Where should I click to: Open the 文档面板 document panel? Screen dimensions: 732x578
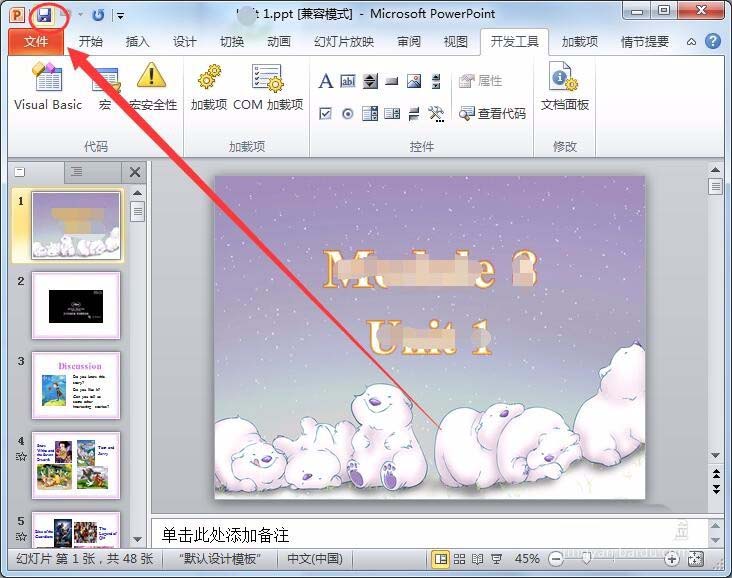point(564,87)
